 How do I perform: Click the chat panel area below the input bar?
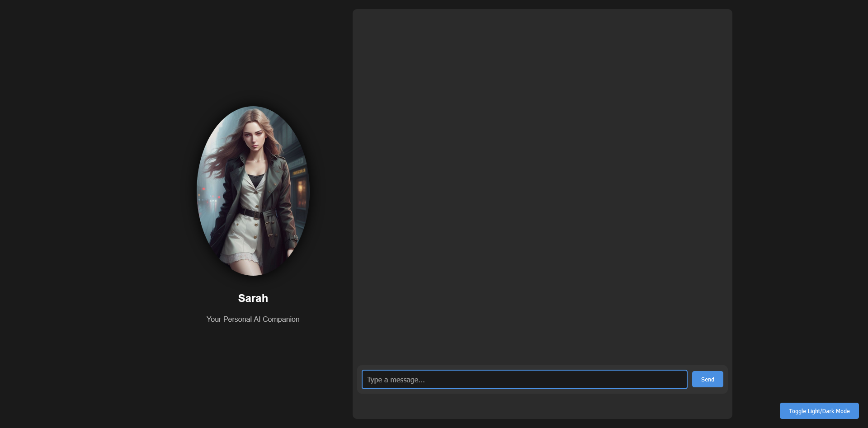point(542,406)
